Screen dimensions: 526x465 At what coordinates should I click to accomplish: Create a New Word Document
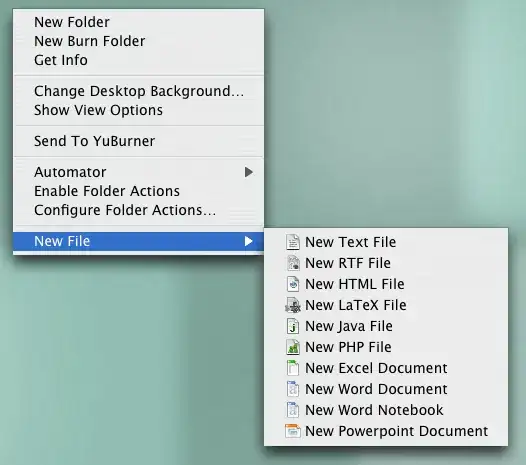pos(386,389)
